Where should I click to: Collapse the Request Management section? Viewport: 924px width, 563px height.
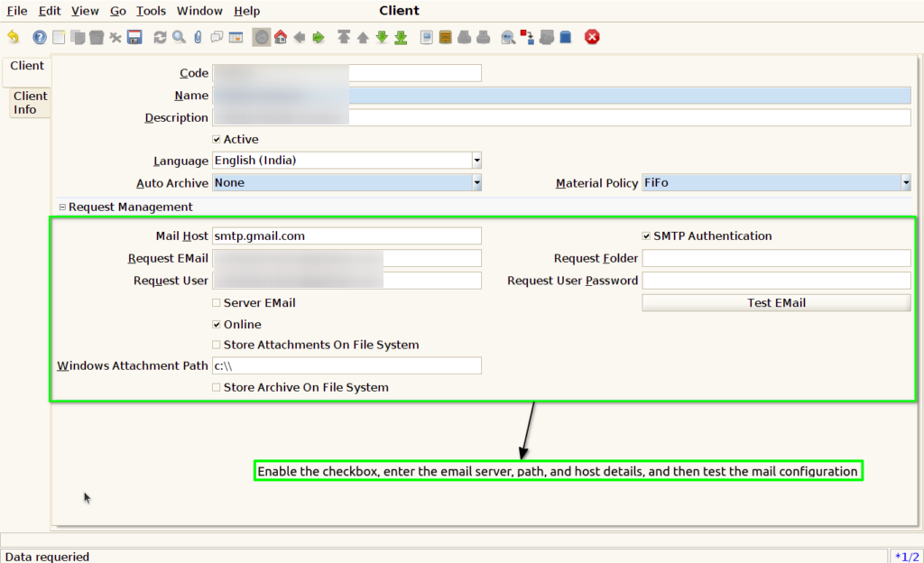[x=62, y=208]
